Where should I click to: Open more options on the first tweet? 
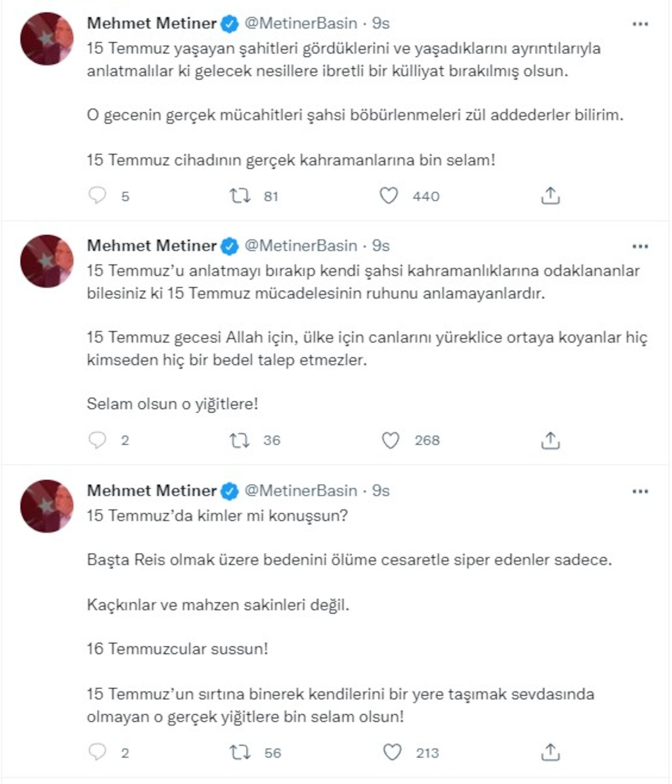640,24
